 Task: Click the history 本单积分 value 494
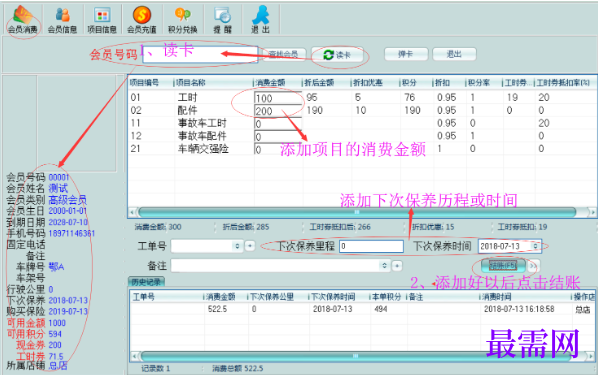[x=380, y=309]
